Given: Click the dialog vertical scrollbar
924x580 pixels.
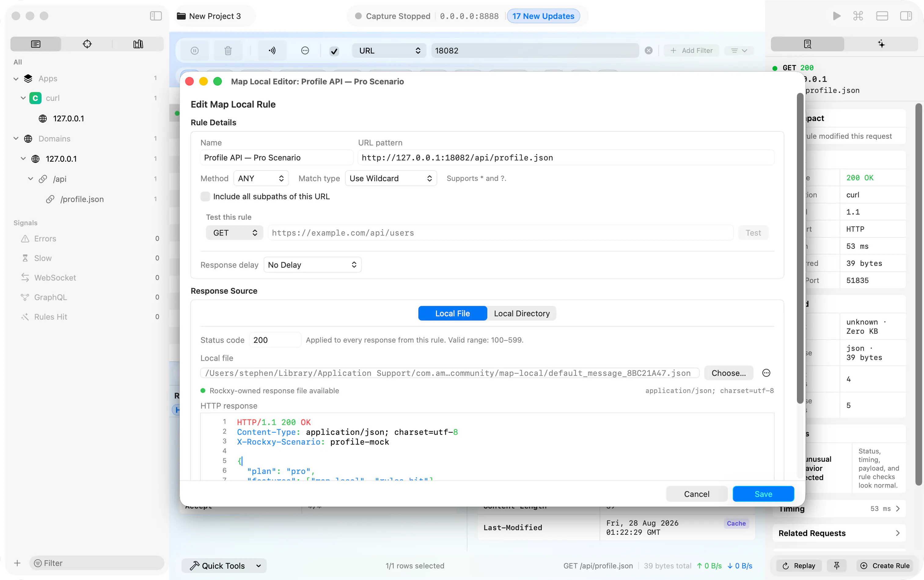Looking at the screenshot, I should (800, 248).
